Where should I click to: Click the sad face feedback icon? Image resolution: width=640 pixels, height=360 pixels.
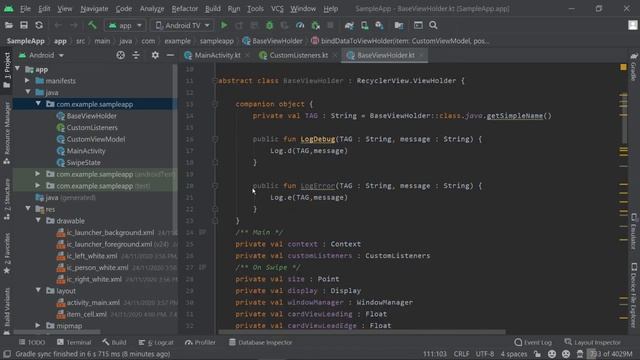[x=566, y=354]
